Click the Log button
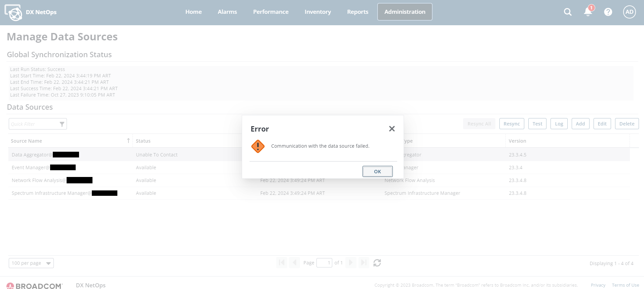Viewport: 644px width, 289px height. (x=559, y=124)
